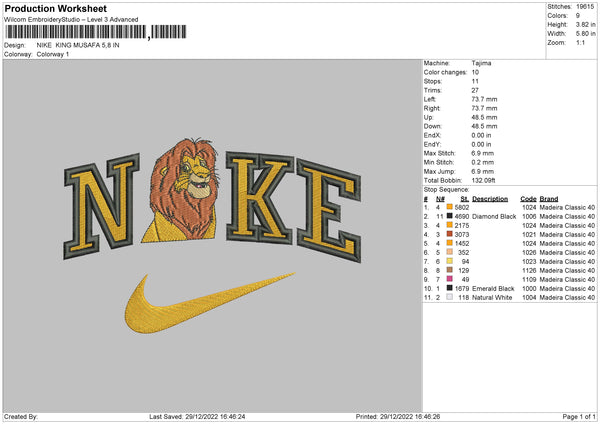Select the Stitches value 19615
This screenshot has width=600, height=424.
[x=585, y=7]
